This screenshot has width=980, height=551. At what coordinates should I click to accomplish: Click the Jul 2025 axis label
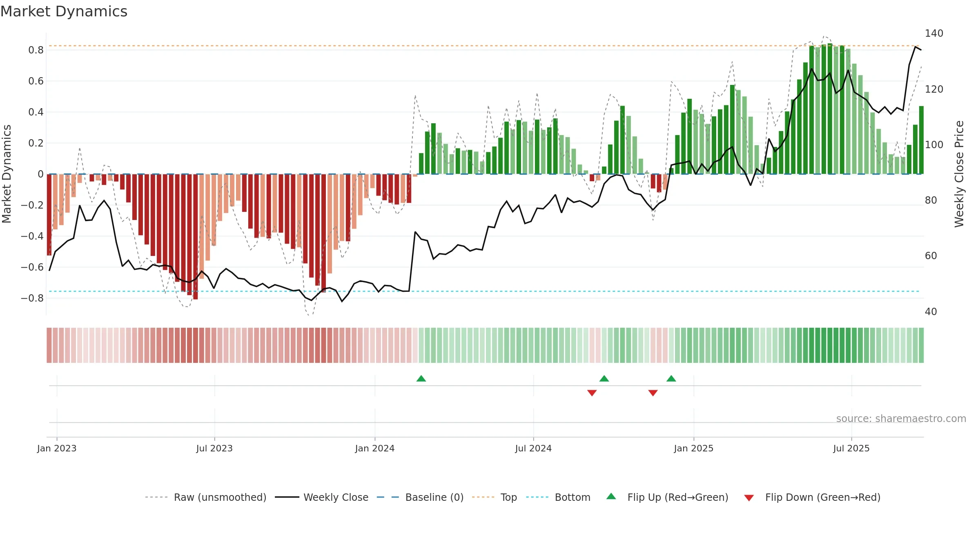(851, 448)
